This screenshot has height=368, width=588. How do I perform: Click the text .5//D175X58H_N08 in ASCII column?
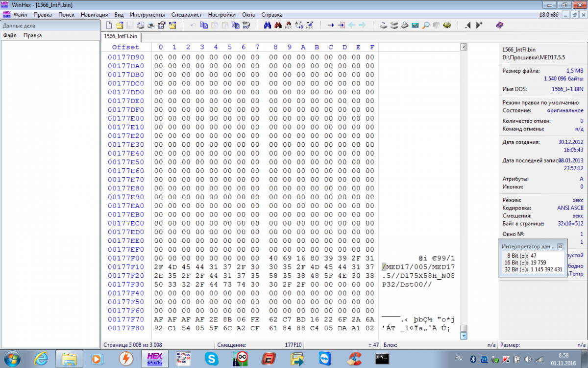pos(419,276)
